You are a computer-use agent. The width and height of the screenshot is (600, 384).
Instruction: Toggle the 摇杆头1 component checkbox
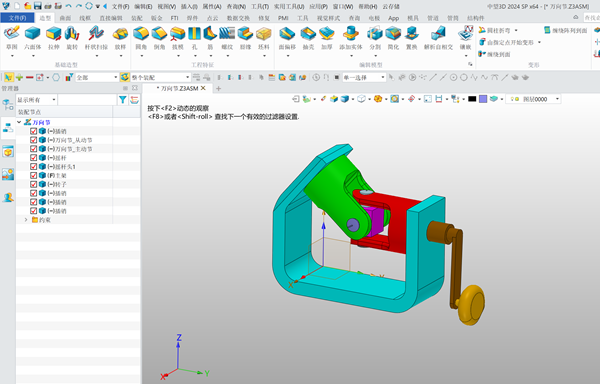33,166
